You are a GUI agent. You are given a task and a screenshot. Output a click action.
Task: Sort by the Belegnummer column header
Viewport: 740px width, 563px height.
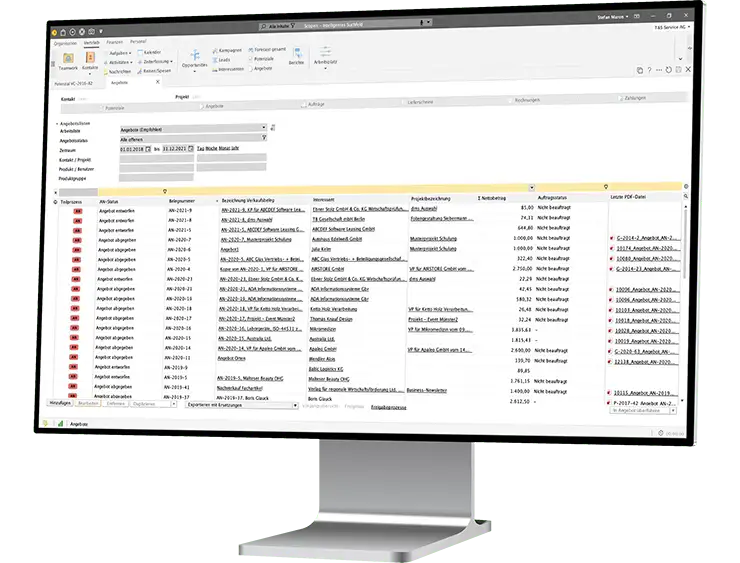point(181,201)
